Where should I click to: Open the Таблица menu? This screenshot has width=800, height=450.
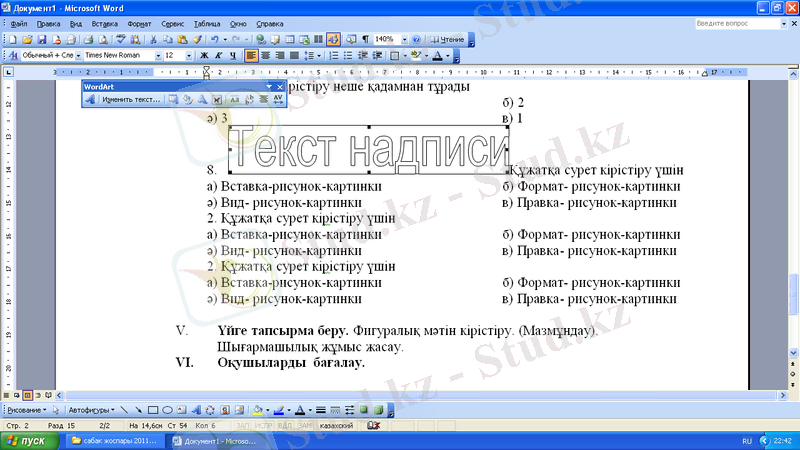click(207, 22)
